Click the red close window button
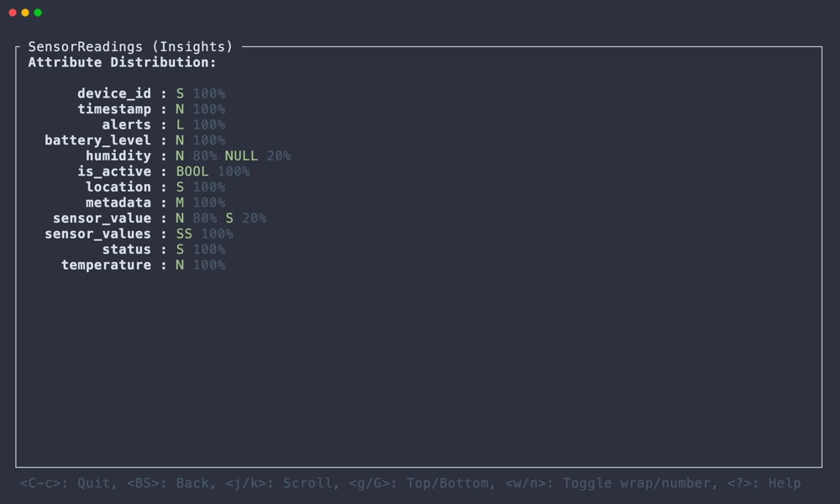 (13, 13)
